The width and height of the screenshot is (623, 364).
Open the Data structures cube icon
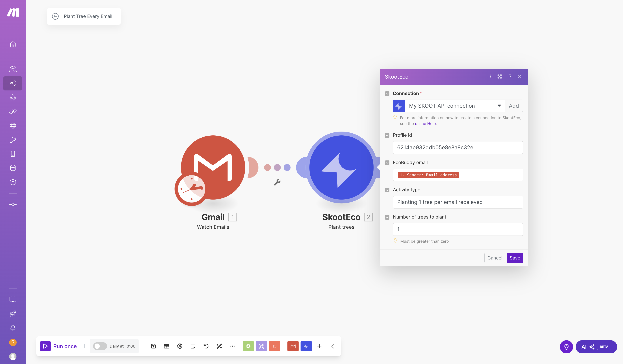pyautogui.click(x=13, y=182)
